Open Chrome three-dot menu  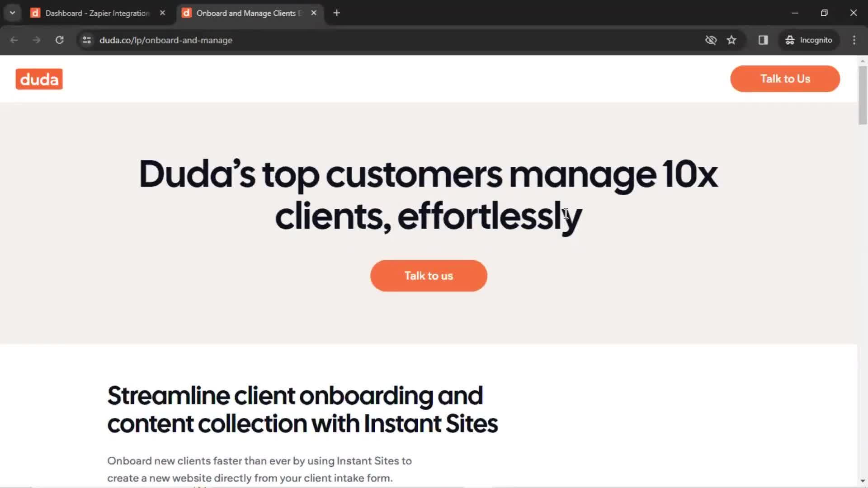point(854,40)
